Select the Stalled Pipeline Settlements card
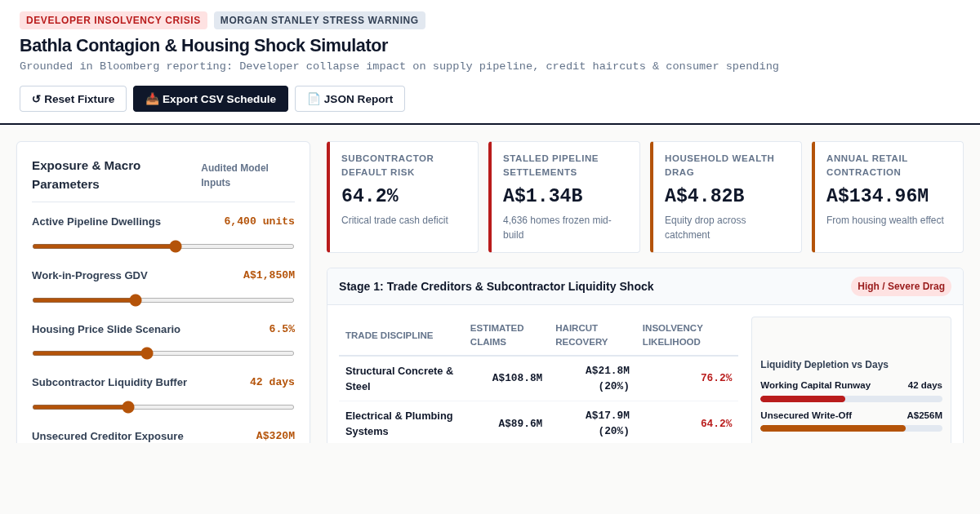This screenshot has width=980, height=514. click(564, 197)
